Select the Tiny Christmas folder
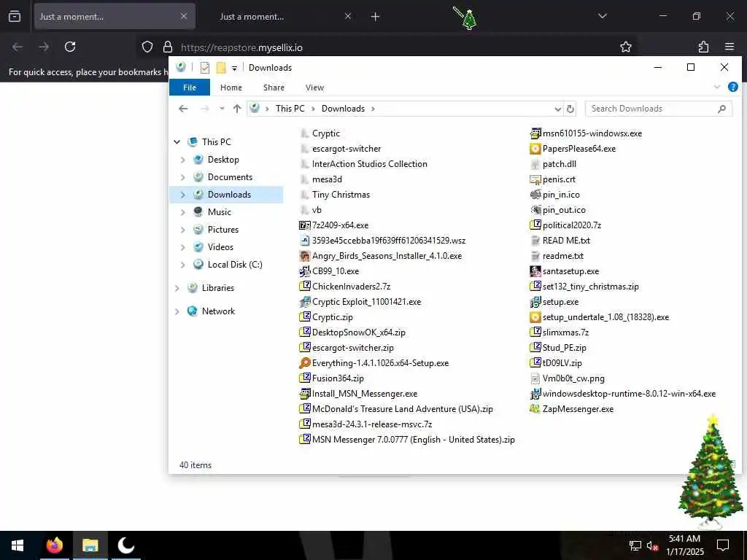Screen dimensions: 747x560 [x=341, y=195]
